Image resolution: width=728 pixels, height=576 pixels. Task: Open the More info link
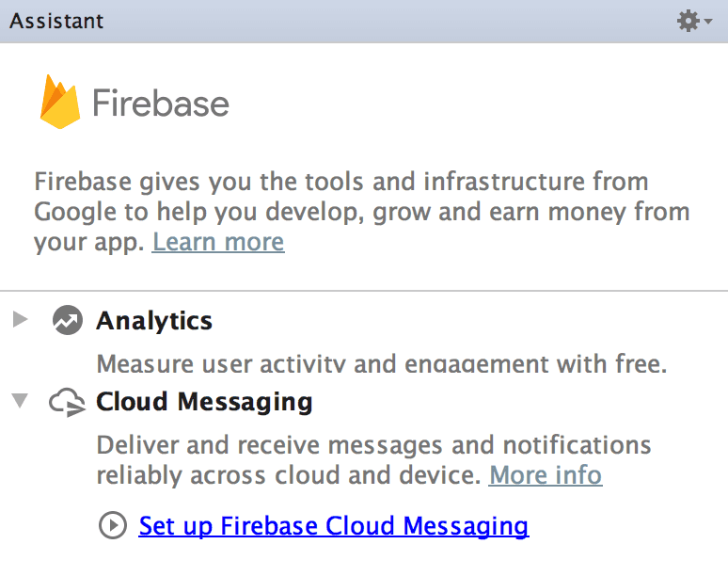tap(546, 475)
